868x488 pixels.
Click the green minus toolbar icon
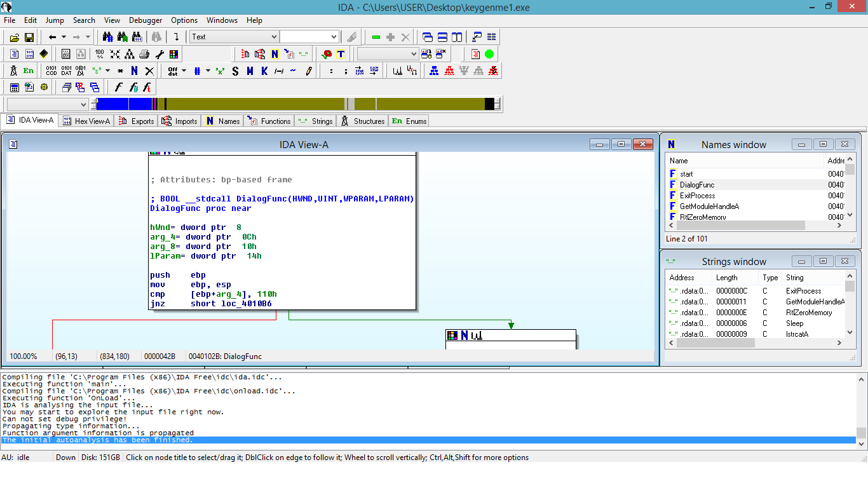point(376,37)
